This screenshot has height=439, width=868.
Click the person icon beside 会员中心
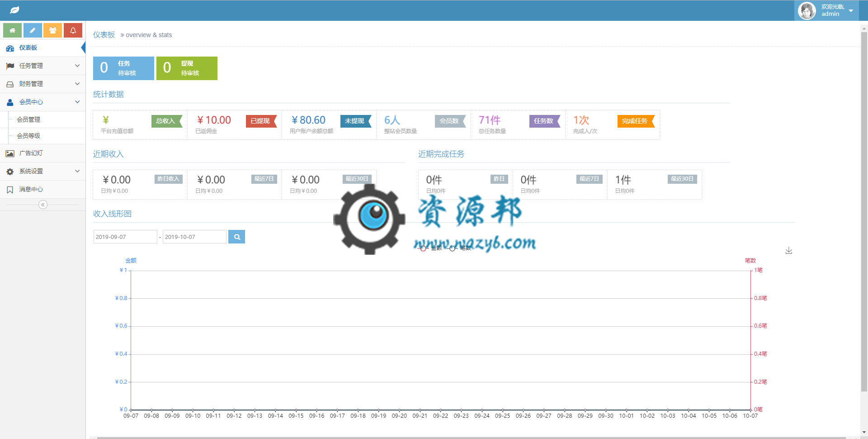[x=10, y=102]
